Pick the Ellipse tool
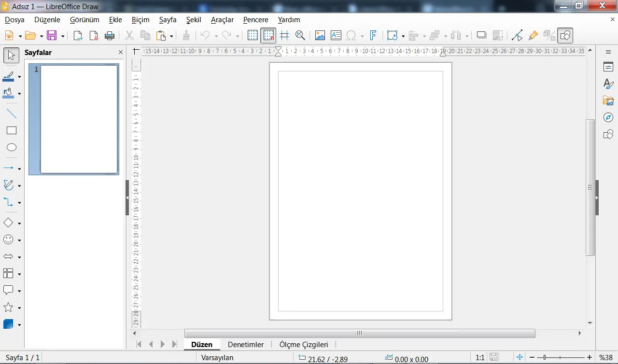Viewport: 618px width, 364px height. pos(12,147)
